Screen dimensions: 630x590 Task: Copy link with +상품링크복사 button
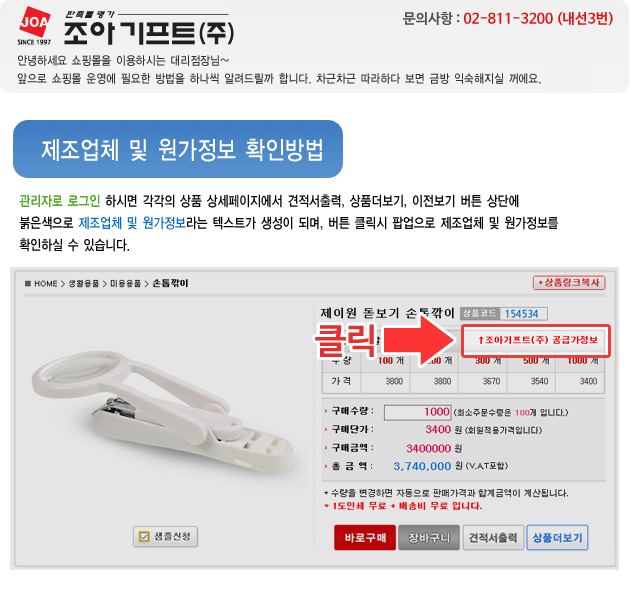point(569,283)
